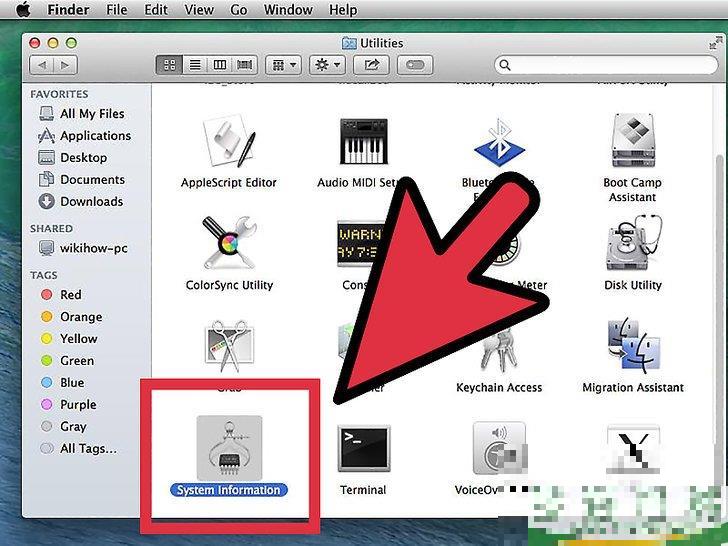
Task: Open ColorSync Utility
Action: (x=228, y=246)
